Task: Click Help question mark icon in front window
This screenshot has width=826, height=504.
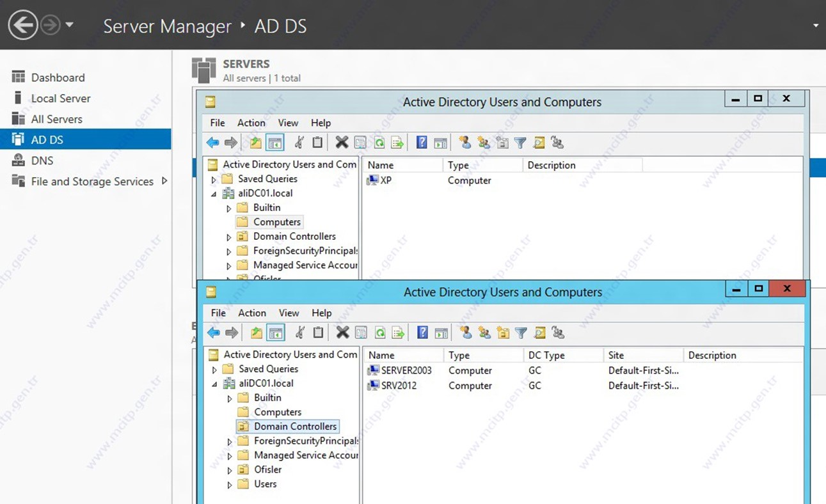Action: point(422,333)
